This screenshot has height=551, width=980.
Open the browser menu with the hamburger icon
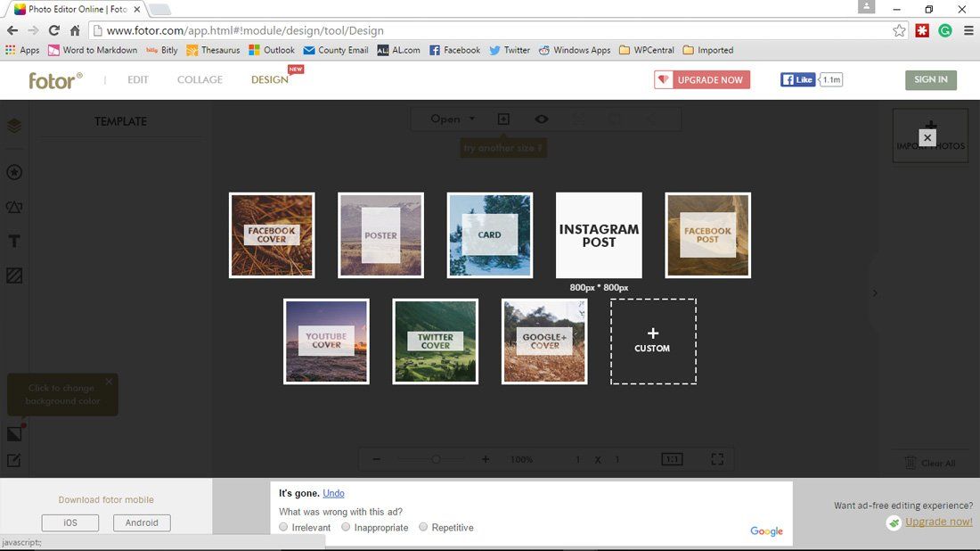[x=968, y=29]
